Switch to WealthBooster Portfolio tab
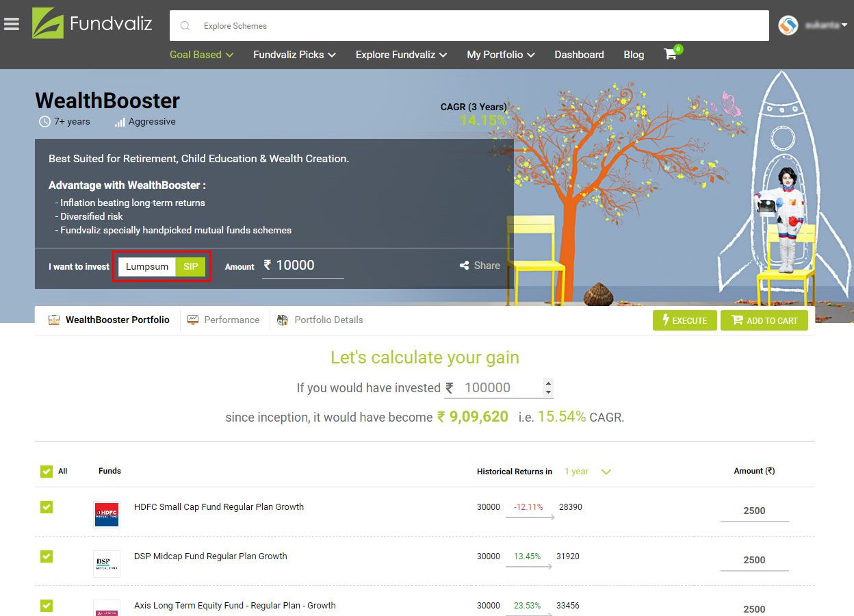854x616 pixels. (109, 320)
